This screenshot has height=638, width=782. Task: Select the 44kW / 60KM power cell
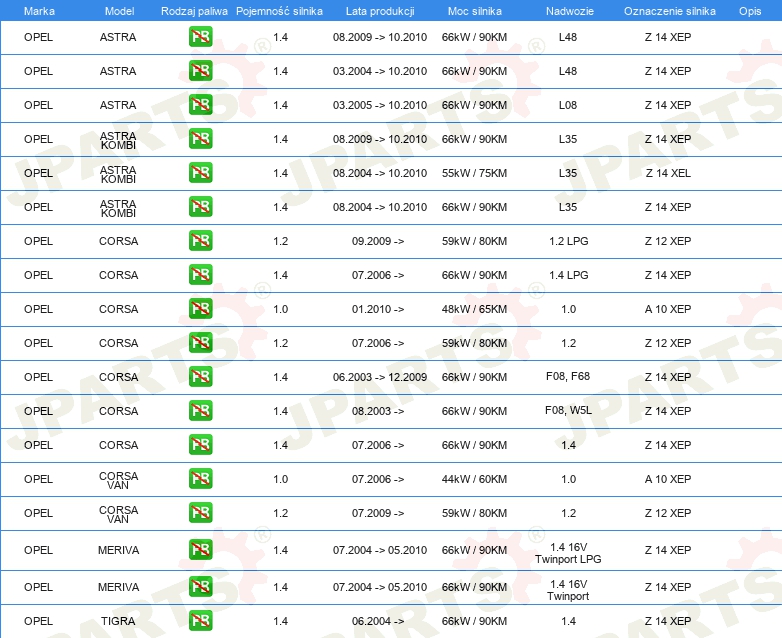474,479
